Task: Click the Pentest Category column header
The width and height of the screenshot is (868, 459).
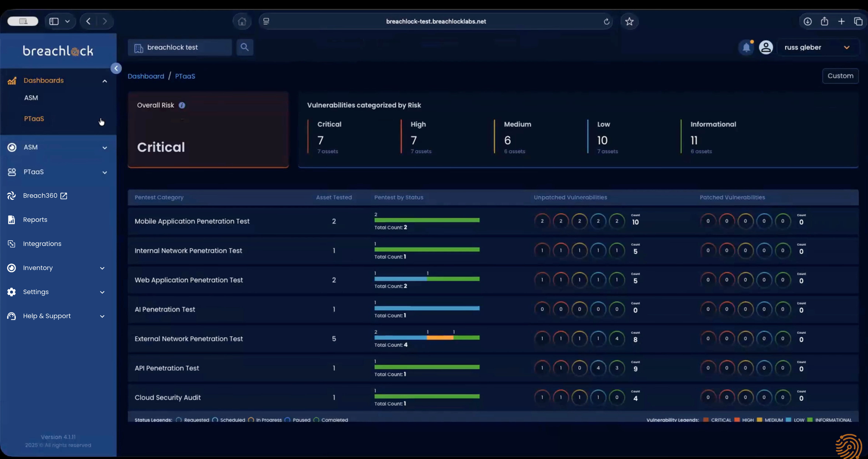Action: [x=159, y=197]
